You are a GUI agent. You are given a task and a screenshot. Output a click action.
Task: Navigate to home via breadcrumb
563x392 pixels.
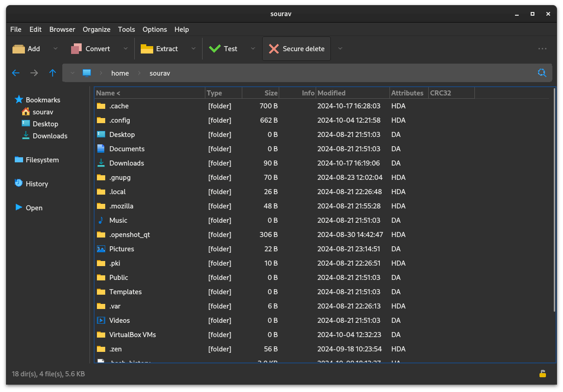click(x=120, y=73)
